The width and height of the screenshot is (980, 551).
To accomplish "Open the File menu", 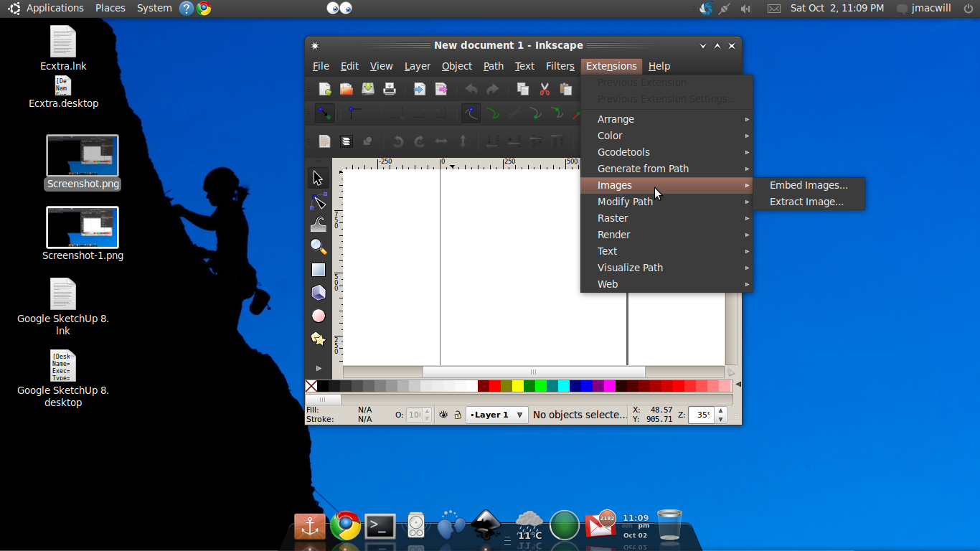I will pos(321,66).
